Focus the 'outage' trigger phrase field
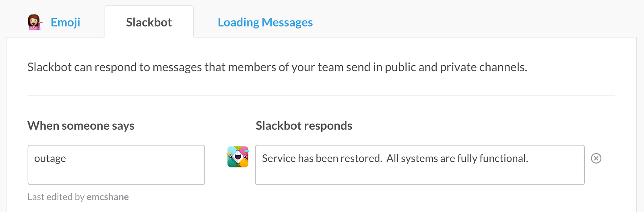644x212 pixels. pos(116,165)
